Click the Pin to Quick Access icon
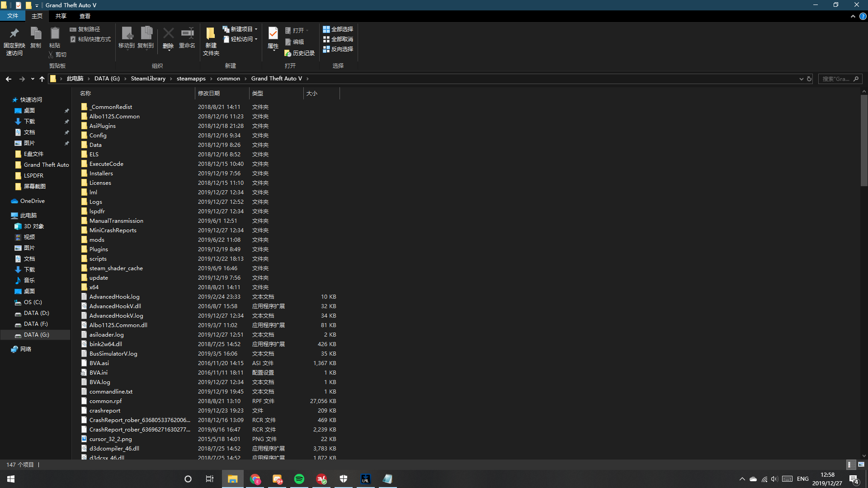This screenshot has height=488, width=868. [x=14, y=34]
